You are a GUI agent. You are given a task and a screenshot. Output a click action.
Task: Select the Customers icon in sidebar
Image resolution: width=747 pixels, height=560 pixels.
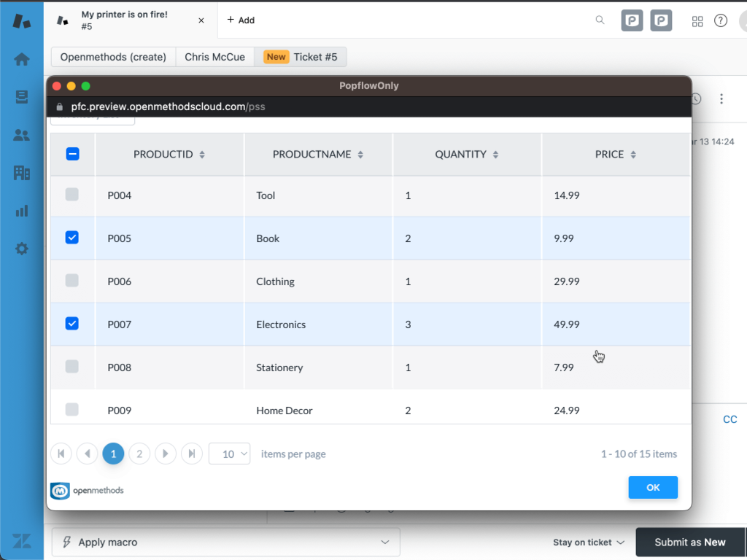22,135
